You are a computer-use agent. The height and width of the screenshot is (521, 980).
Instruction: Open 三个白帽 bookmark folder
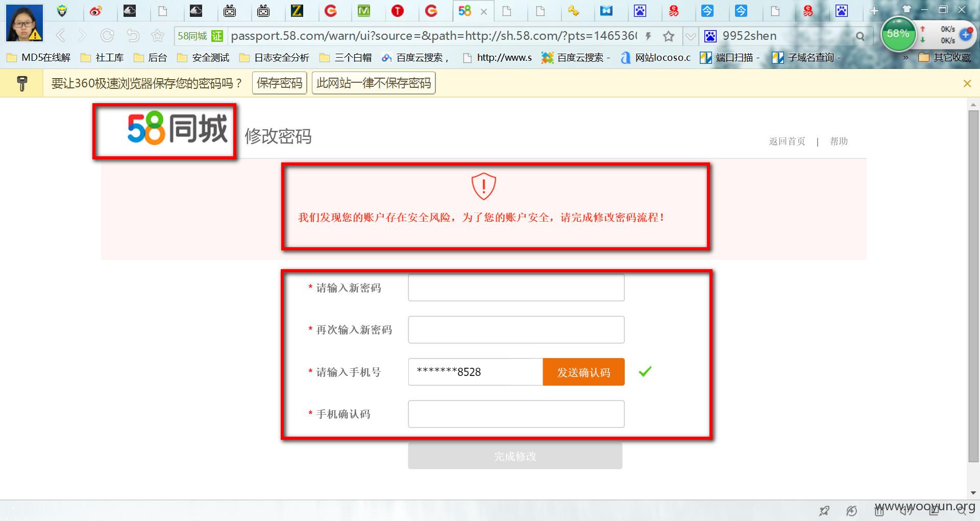tap(346, 58)
